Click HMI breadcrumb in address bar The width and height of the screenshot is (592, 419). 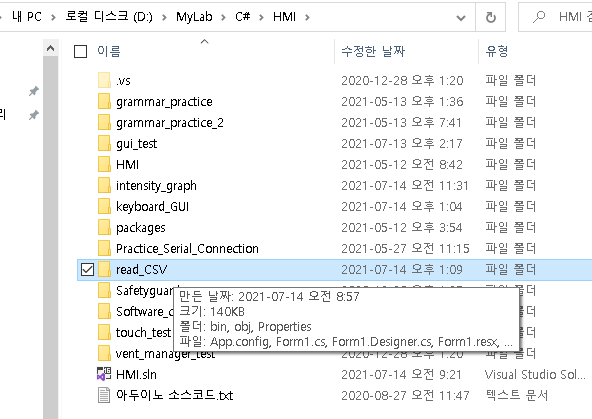pos(284,17)
